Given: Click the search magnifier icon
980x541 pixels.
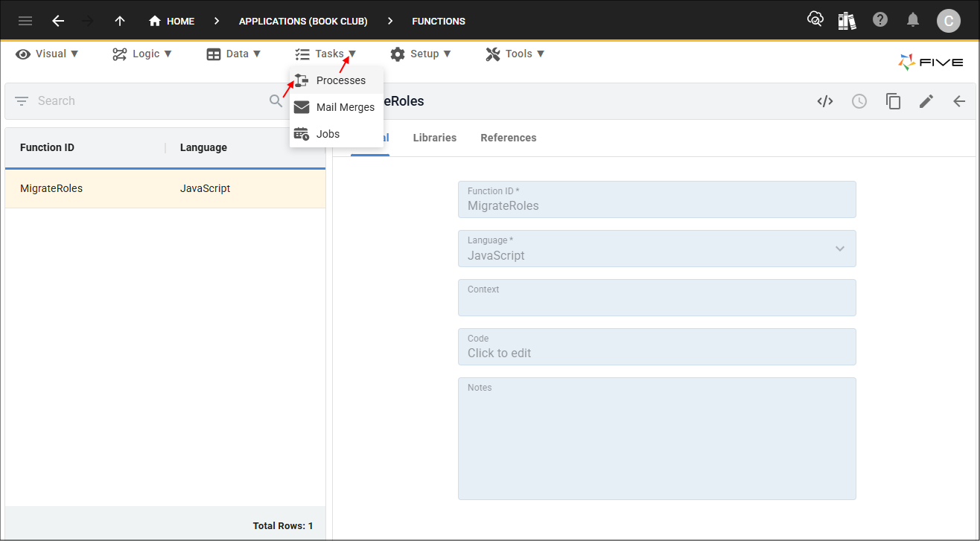Looking at the screenshot, I should pyautogui.click(x=276, y=100).
